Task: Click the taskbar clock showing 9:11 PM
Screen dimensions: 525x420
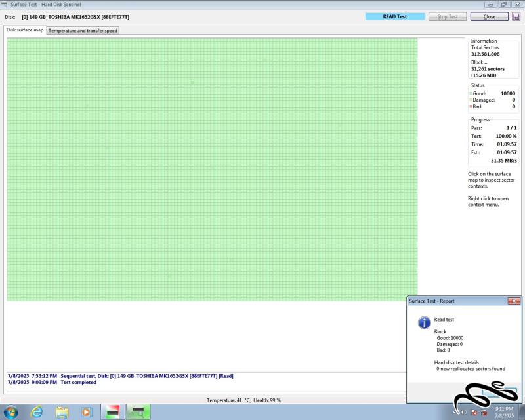Action: click(504, 412)
